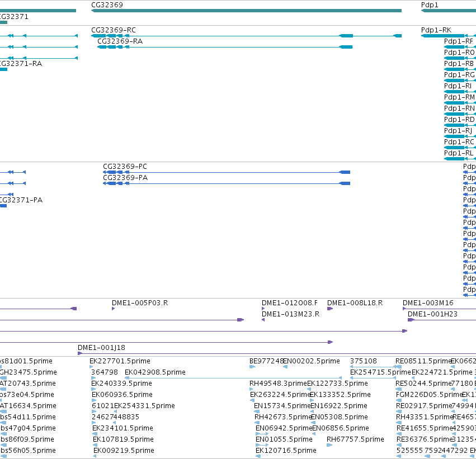Open EST EN00202.5prime
Screen dimensions: 476x459
(x=312, y=361)
